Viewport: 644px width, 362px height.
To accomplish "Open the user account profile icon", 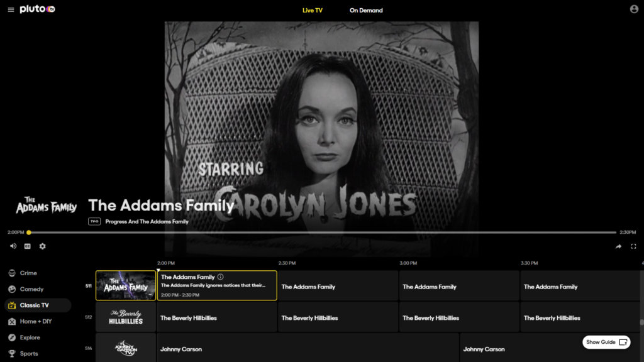I will (x=634, y=9).
